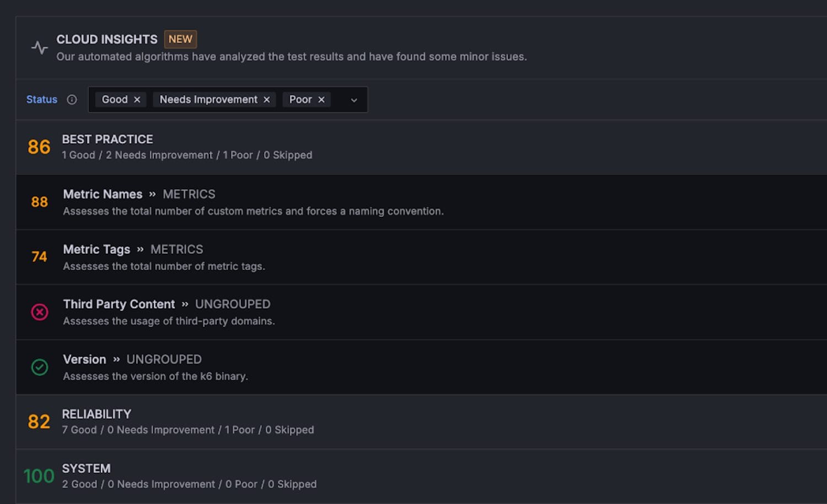Open the Status info tooltip icon

tap(72, 99)
